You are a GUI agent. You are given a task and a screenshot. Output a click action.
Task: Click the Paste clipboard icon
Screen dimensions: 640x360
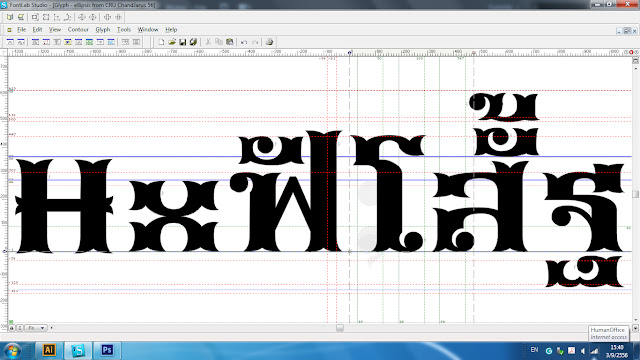pos(230,42)
